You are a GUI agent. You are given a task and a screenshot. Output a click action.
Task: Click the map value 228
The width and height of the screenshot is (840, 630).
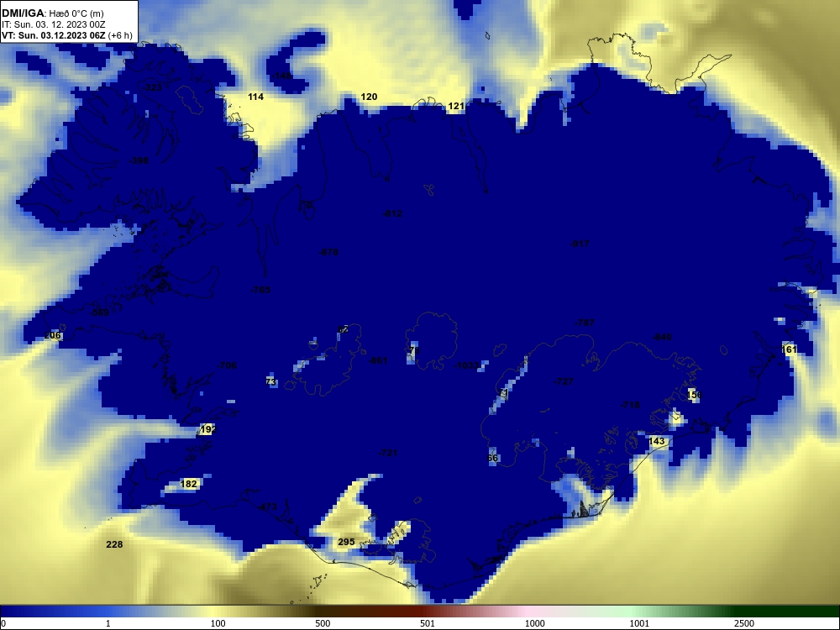pyautogui.click(x=114, y=545)
